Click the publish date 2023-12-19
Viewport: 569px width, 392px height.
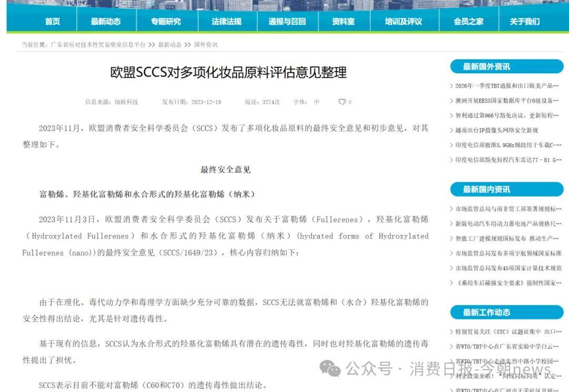click(x=206, y=102)
